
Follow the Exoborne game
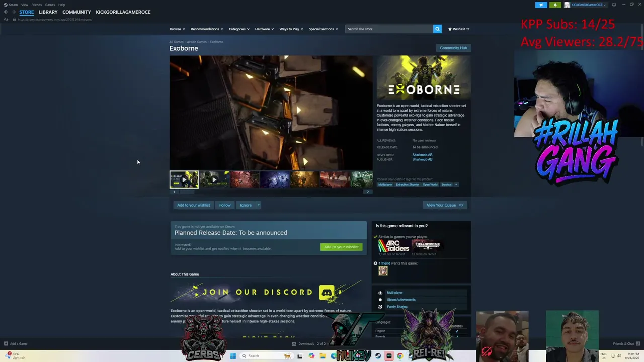click(x=225, y=205)
